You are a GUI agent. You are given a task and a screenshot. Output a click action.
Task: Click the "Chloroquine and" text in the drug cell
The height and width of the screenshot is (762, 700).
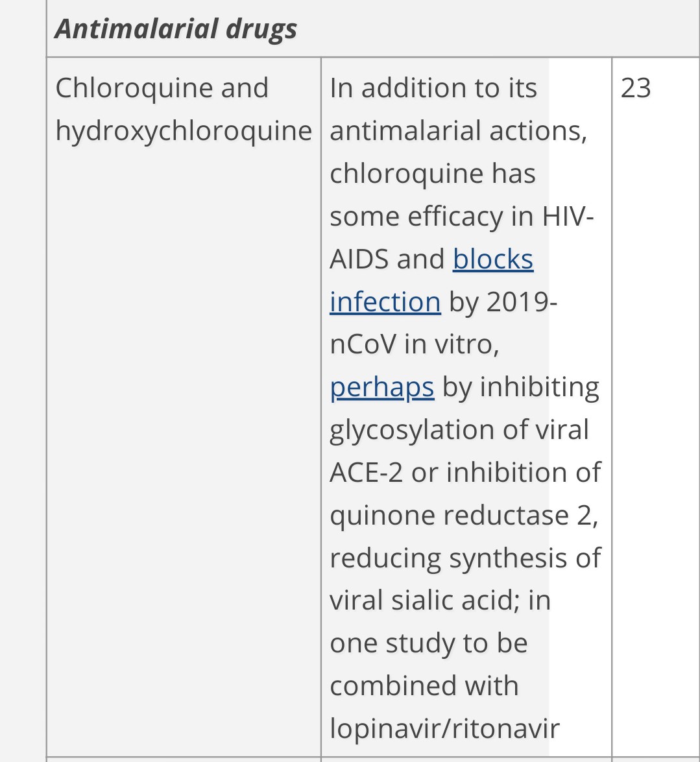pyautogui.click(x=162, y=88)
